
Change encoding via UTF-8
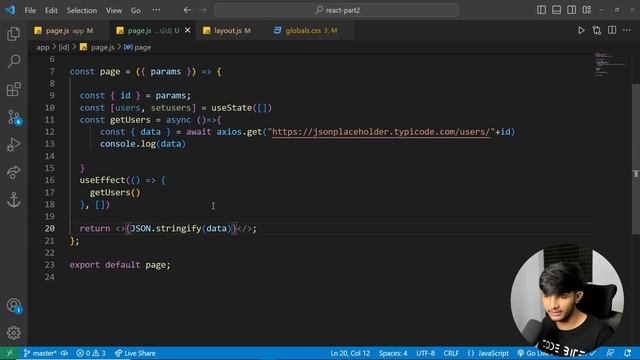(425, 353)
